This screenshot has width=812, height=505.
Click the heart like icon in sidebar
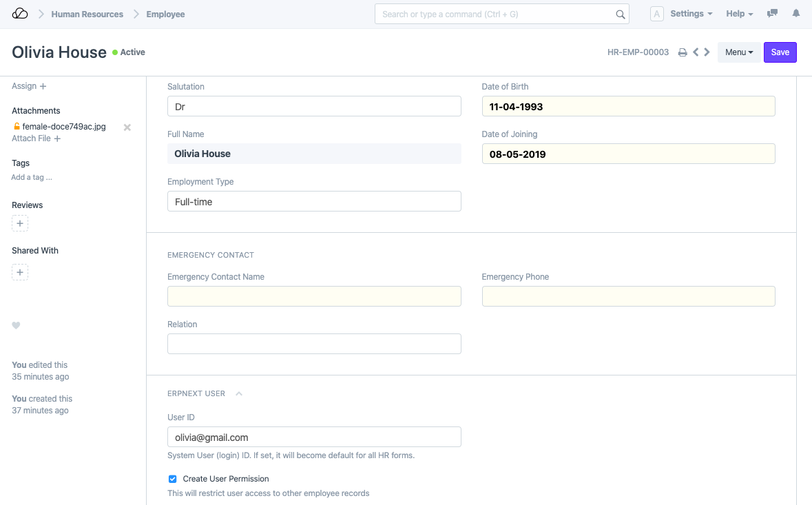click(x=17, y=325)
